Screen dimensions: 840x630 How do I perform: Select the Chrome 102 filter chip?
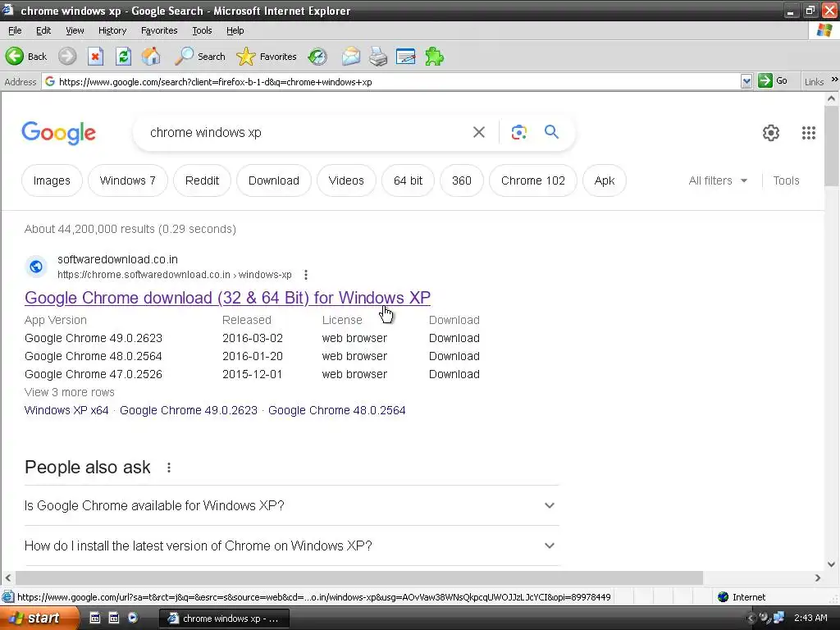[533, 180]
